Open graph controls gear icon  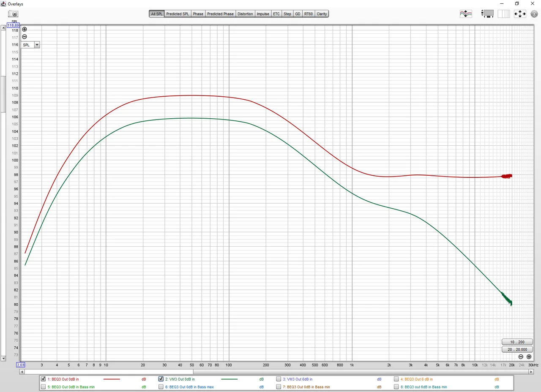534,14
